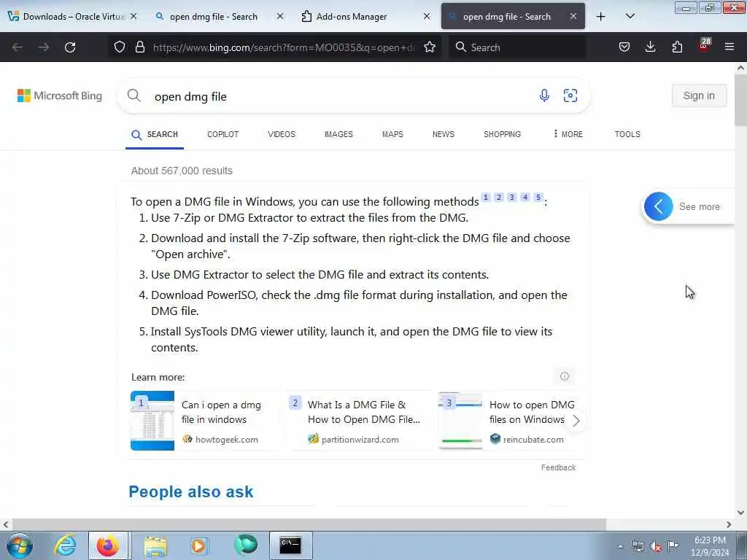Viewport: 747px width, 560px height.
Task: Open reincubate 'How to open DMG files' card
Action: pyautogui.click(x=508, y=421)
